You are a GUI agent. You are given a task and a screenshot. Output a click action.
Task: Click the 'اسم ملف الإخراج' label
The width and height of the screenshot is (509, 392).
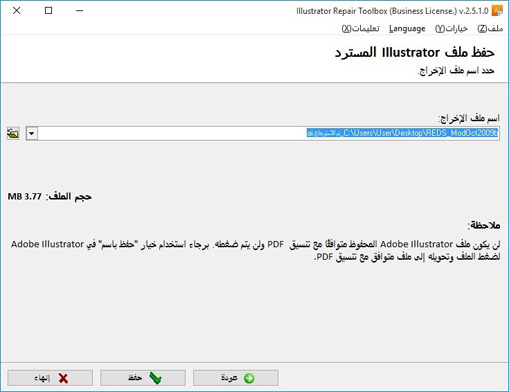pos(469,118)
